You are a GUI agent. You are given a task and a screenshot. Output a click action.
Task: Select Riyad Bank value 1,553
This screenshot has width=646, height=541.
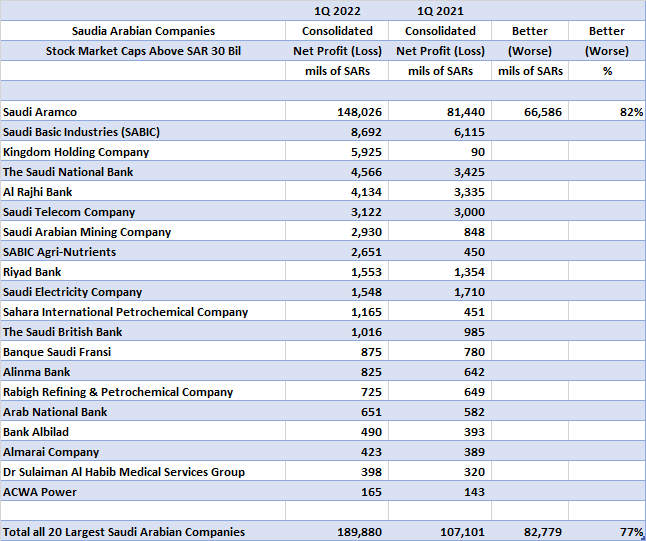[x=337, y=272]
